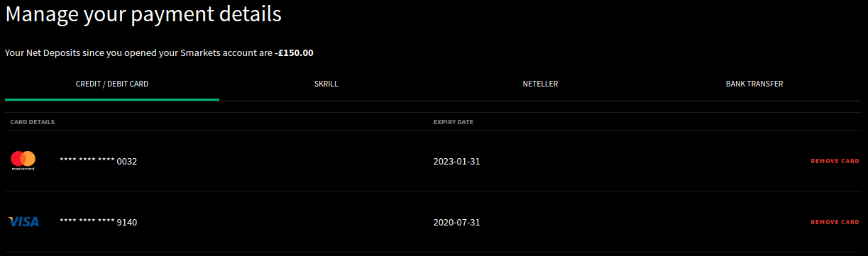Select card number ending 0032
The image size is (868, 256).
click(x=99, y=161)
